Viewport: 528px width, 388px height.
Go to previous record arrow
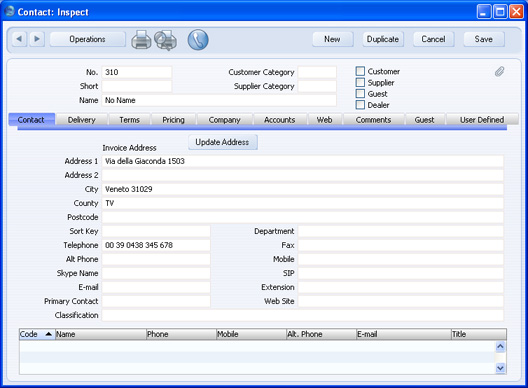[19, 39]
